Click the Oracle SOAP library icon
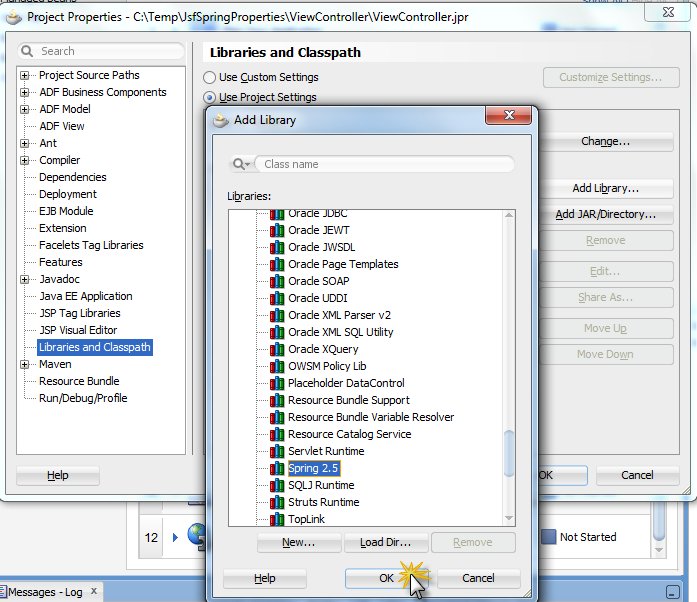Image resolution: width=697 pixels, height=602 pixels. coord(277,281)
